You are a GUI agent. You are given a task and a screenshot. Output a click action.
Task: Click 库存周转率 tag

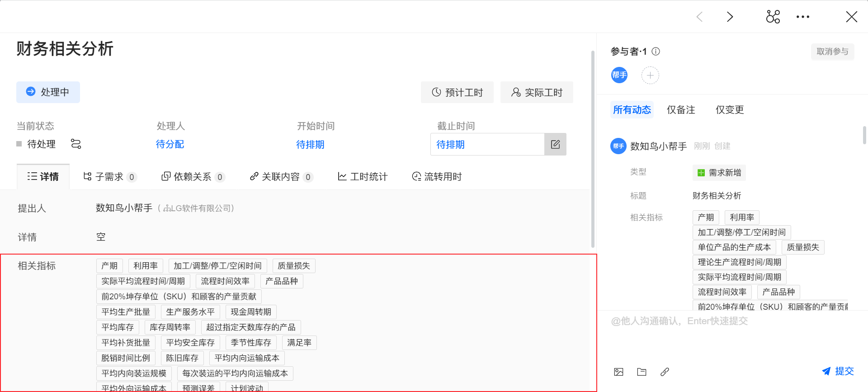(170, 327)
